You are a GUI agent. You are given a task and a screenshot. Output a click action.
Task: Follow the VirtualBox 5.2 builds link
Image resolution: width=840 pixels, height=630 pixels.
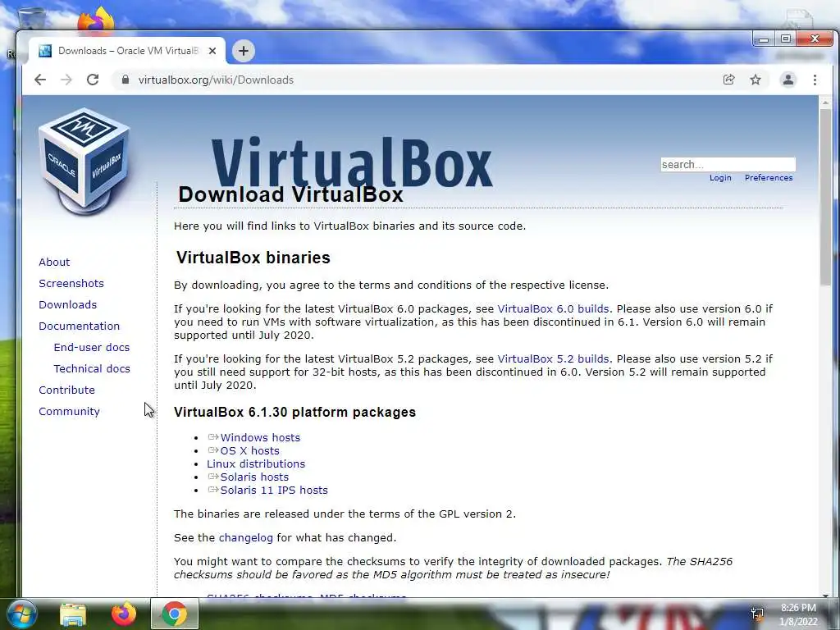(x=554, y=359)
